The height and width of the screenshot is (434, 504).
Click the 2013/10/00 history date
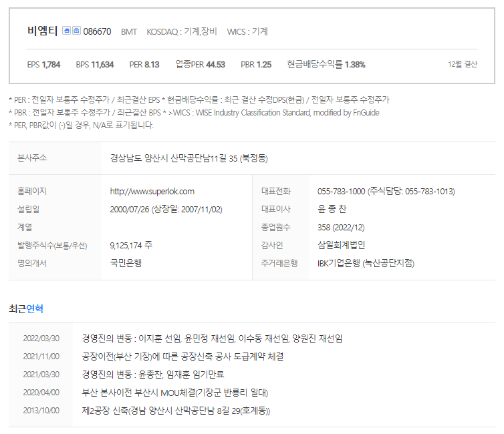pos(41,411)
